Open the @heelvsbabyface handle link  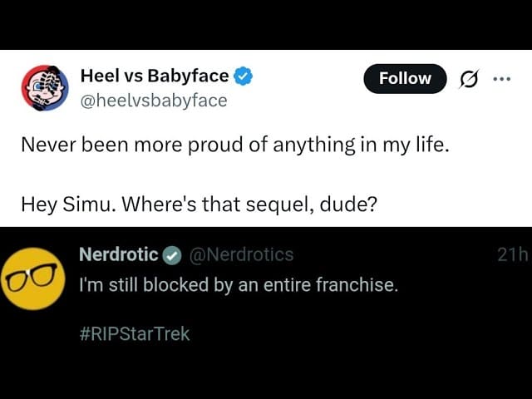[x=153, y=101]
